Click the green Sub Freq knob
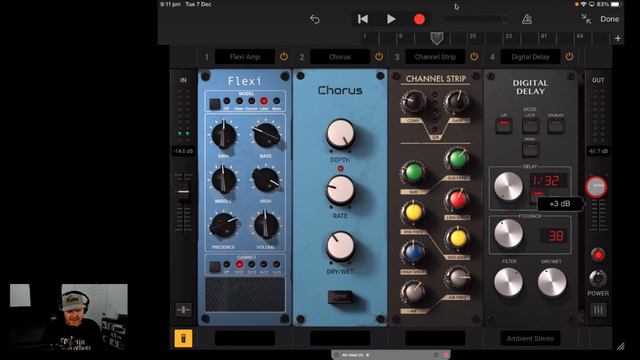This screenshot has height=360, width=640. click(x=457, y=159)
